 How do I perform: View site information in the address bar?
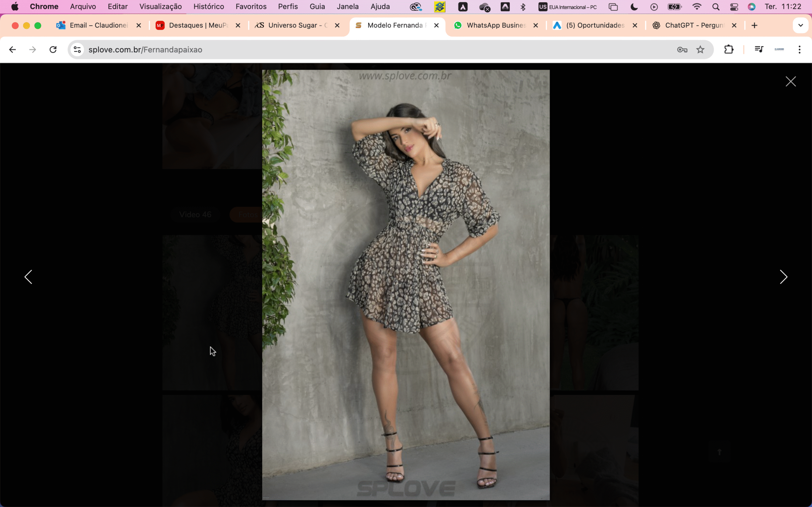coord(77,50)
